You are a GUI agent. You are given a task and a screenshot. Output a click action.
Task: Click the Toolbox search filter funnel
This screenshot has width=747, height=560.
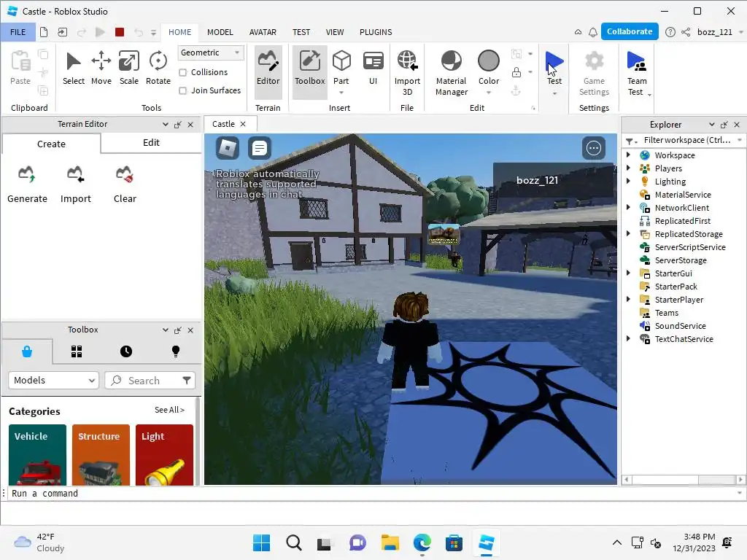(187, 380)
